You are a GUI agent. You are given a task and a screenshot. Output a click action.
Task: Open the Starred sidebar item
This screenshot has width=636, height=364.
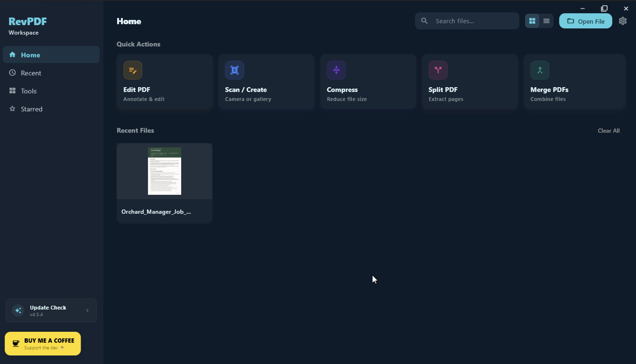(51, 109)
